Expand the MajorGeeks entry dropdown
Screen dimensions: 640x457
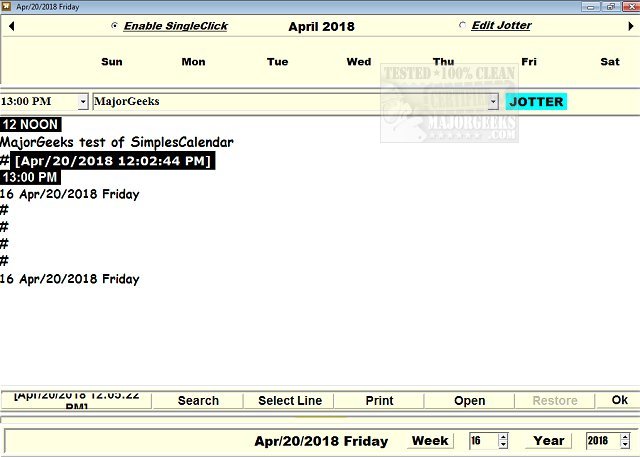(493, 101)
